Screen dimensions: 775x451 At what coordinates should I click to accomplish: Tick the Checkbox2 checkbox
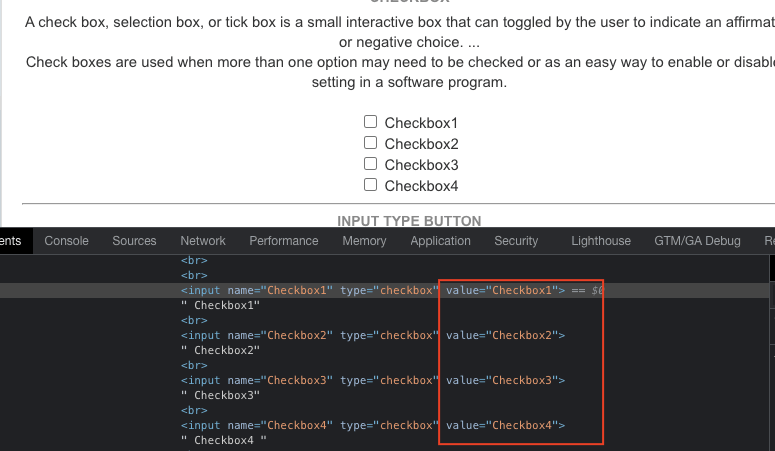click(370, 143)
